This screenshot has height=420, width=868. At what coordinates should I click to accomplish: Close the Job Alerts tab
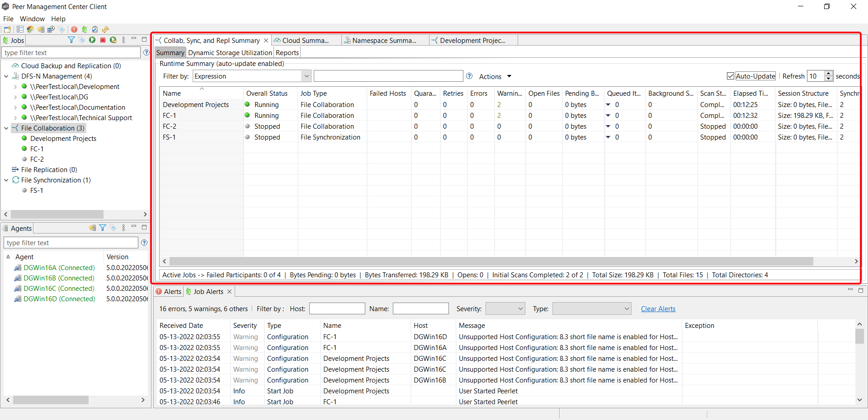click(229, 292)
